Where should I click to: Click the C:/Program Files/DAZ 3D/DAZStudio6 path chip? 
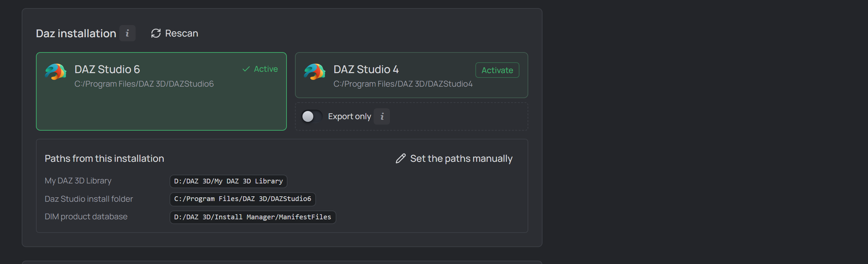243,199
